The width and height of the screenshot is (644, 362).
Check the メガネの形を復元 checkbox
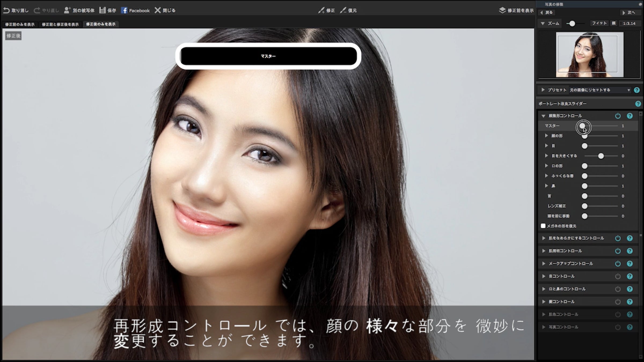click(543, 226)
